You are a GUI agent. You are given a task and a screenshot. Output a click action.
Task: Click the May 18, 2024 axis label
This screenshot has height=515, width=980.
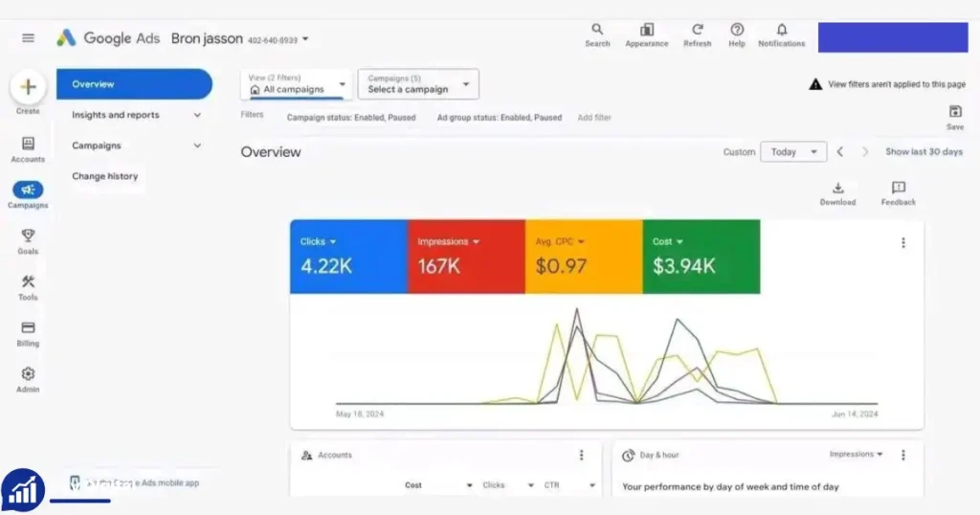(x=360, y=414)
